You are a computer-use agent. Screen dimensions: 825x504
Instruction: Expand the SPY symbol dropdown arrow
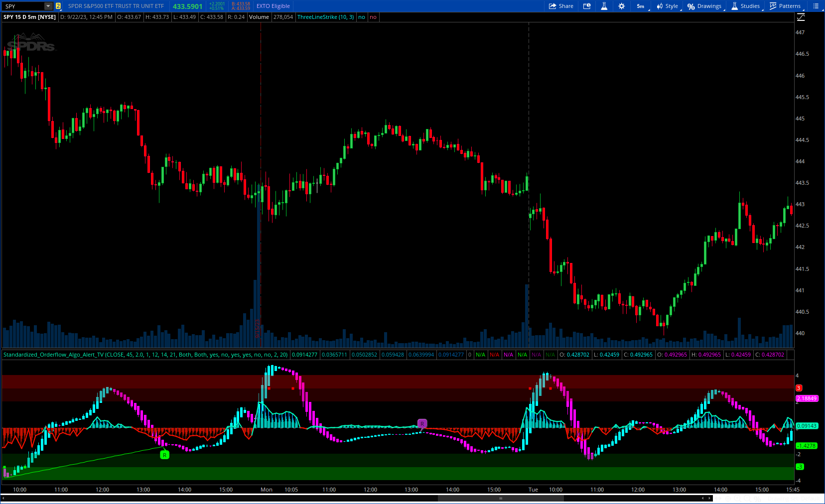point(48,6)
